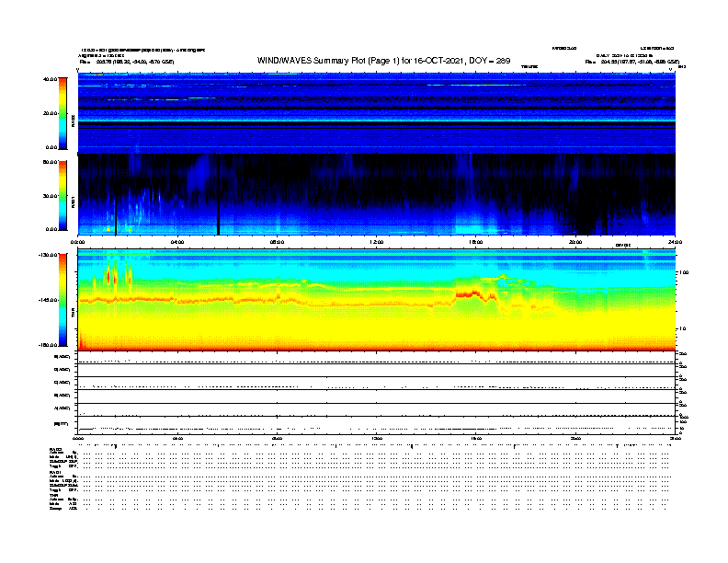728x563 pixels.
Task: Click the 16:00 tick label below RAD1 panel
Action: click(476, 242)
